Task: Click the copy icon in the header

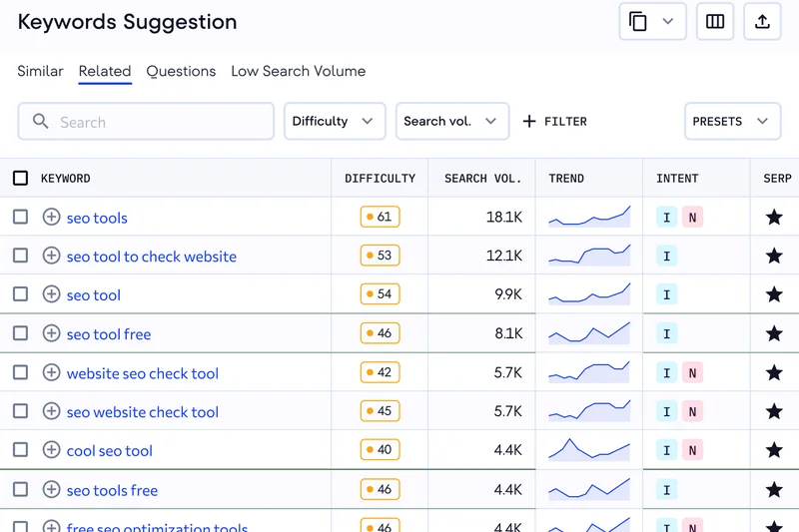Action: (x=638, y=21)
